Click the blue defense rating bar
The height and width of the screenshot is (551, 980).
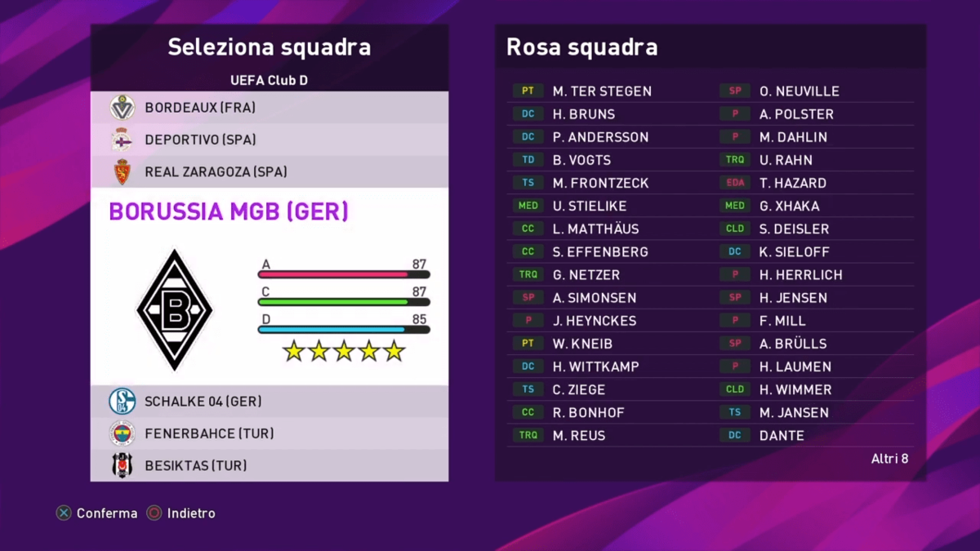(344, 330)
